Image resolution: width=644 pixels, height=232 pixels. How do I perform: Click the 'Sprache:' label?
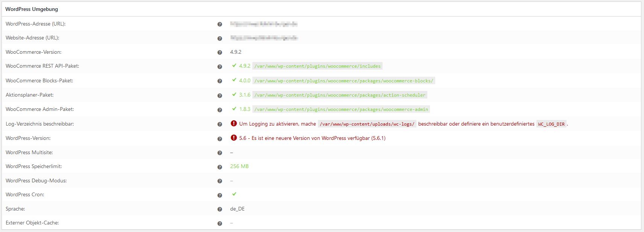(15, 209)
